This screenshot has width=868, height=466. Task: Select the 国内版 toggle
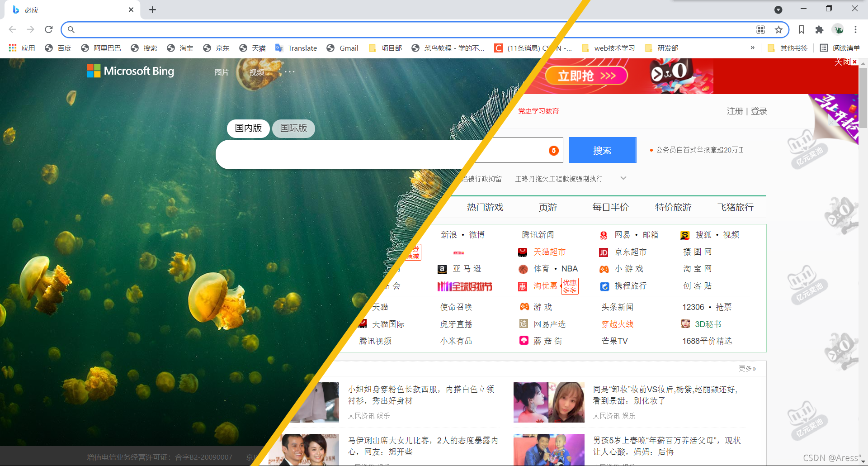coord(248,128)
